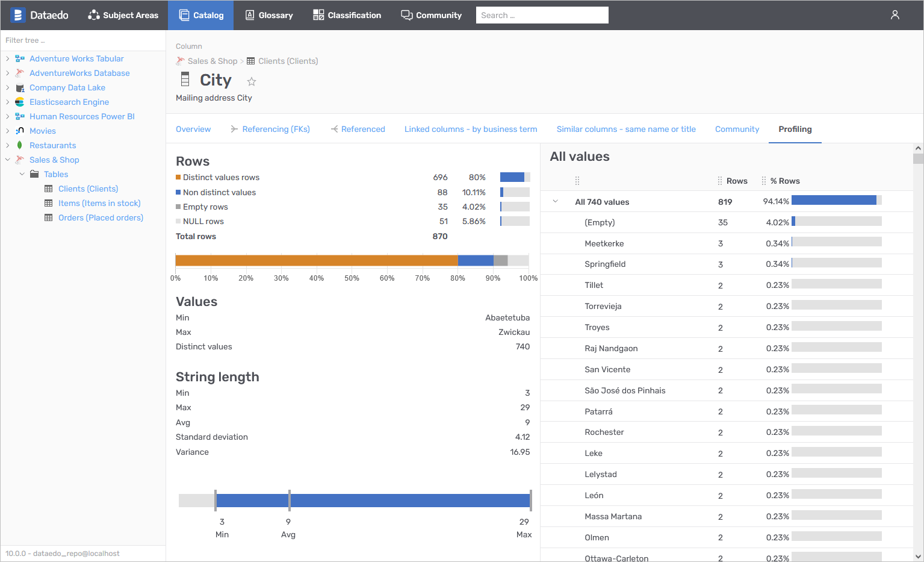This screenshot has width=924, height=562.
Task: Open the Referencing (FKs) tab
Action: (276, 129)
